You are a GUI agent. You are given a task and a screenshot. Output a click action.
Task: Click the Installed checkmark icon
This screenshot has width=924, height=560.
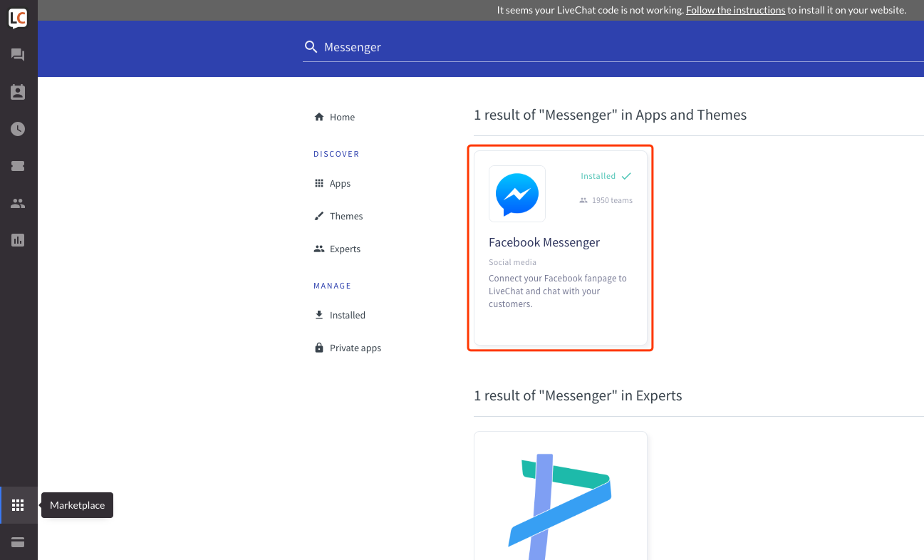coord(626,176)
